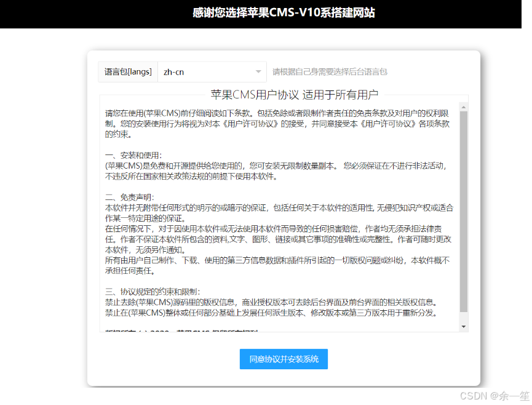Open the zh-cn language pack dropdown
This screenshot has height=405, width=532.
click(x=212, y=71)
